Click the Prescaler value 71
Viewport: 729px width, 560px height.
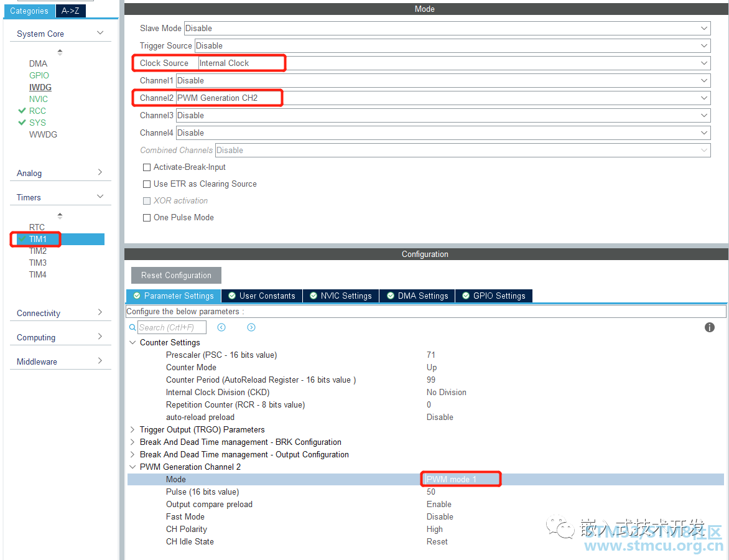click(431, 355)
